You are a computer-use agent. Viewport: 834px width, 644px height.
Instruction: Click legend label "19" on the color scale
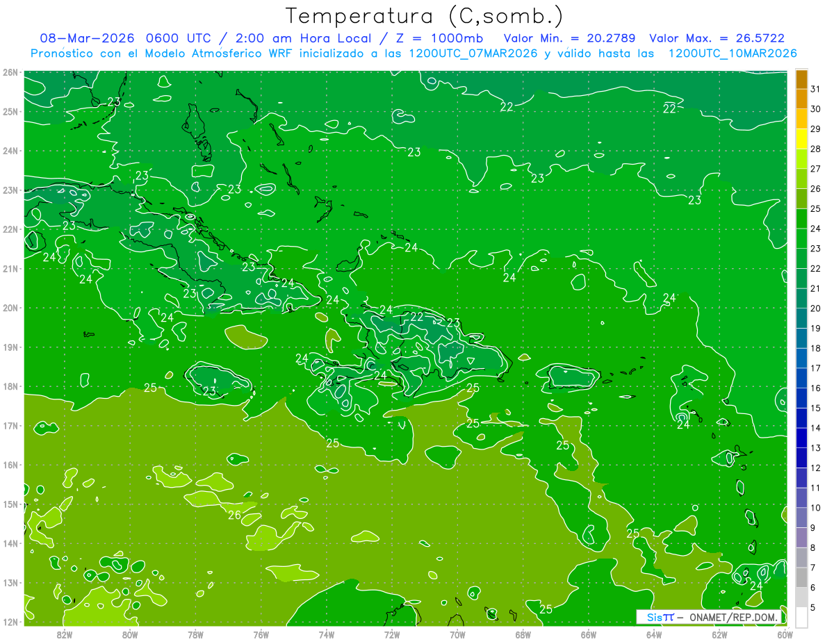coord(815,328)
